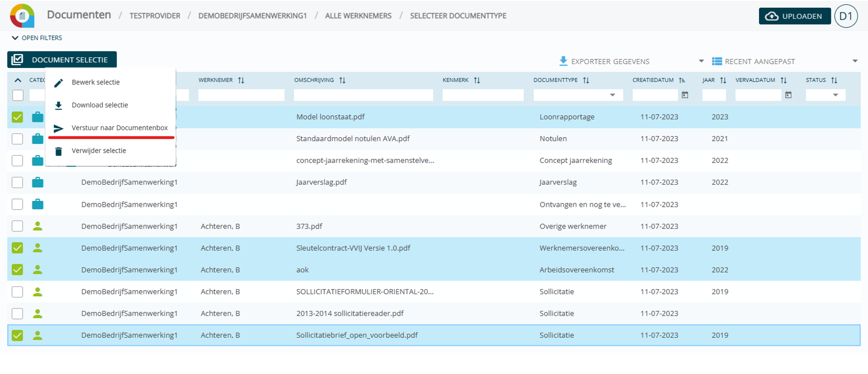Image resolution: width=868 pixels, height=374 pixels.
Task: Sort by Omschrijving using its sort arrows
Action: [x=342, y=80]
